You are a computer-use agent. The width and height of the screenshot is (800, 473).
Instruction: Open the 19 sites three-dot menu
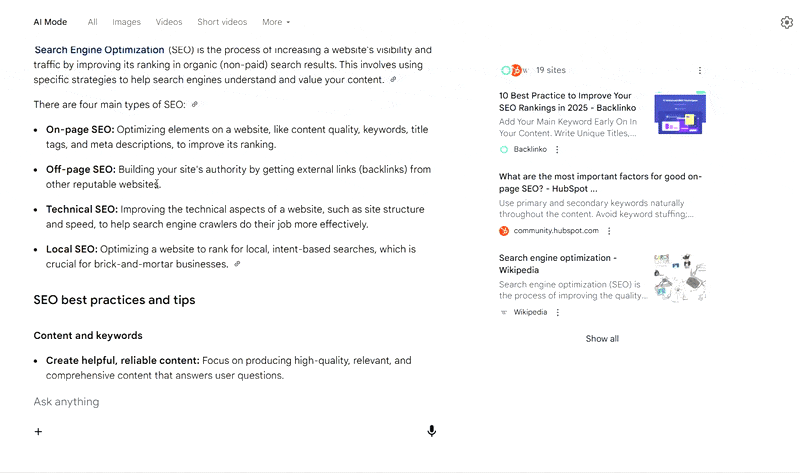tap(700, 71)
